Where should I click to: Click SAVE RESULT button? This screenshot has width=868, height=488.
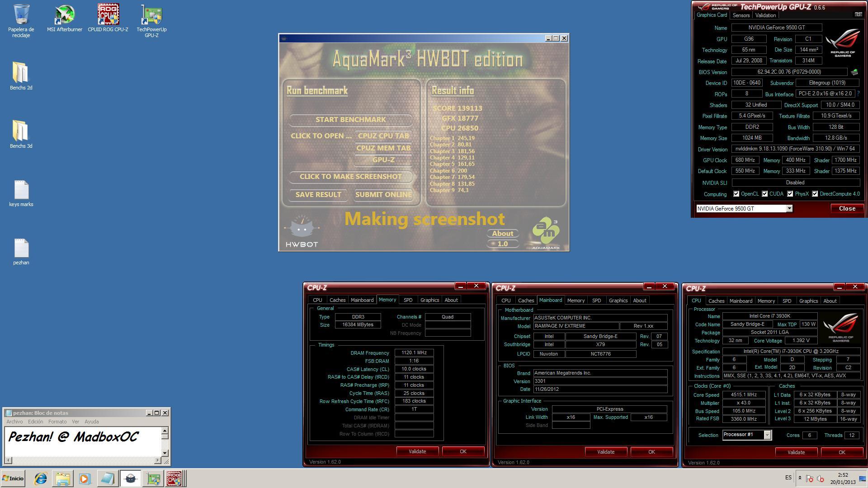coord(318,195)
